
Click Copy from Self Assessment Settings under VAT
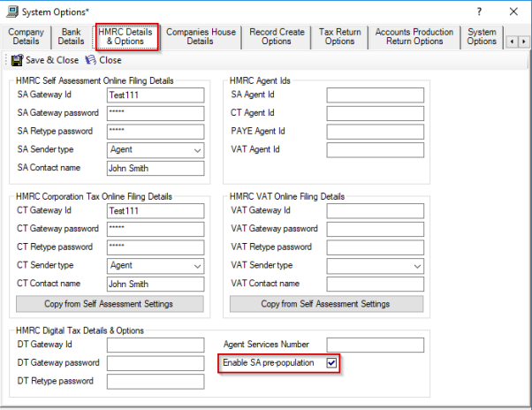[x=326, y=304]
